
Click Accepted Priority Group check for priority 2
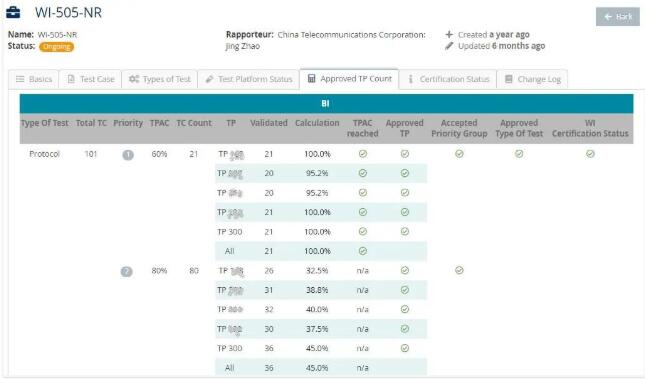pos(459,270)
